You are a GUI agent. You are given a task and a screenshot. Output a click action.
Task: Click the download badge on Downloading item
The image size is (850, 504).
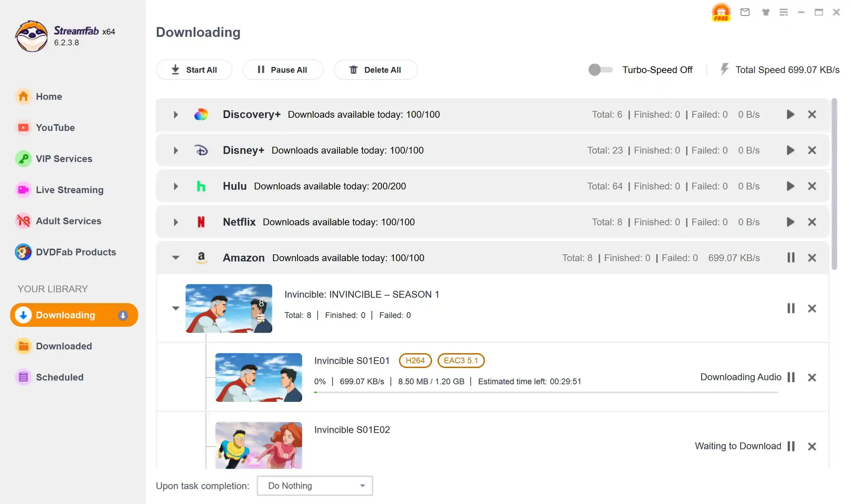point(123,315)
